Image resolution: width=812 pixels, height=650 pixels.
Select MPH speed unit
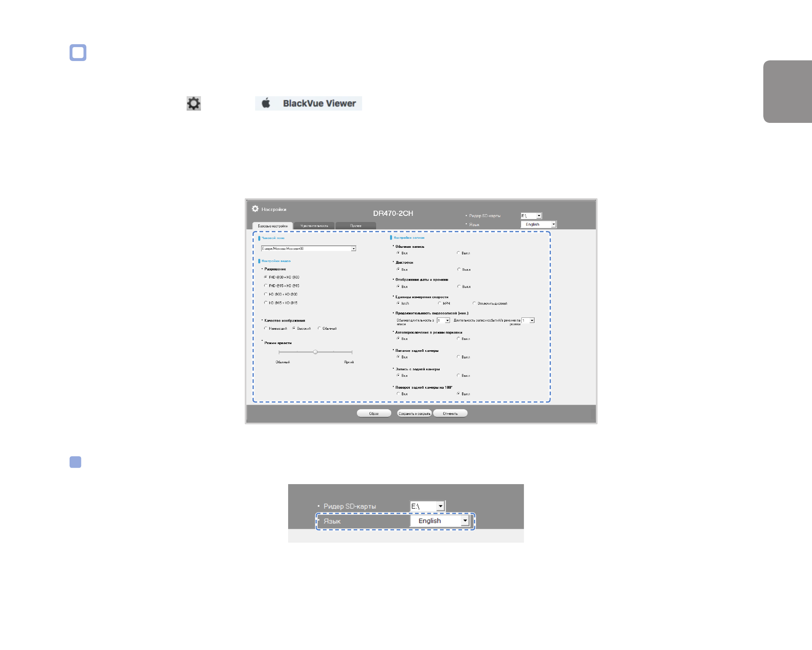click(440, 303)
